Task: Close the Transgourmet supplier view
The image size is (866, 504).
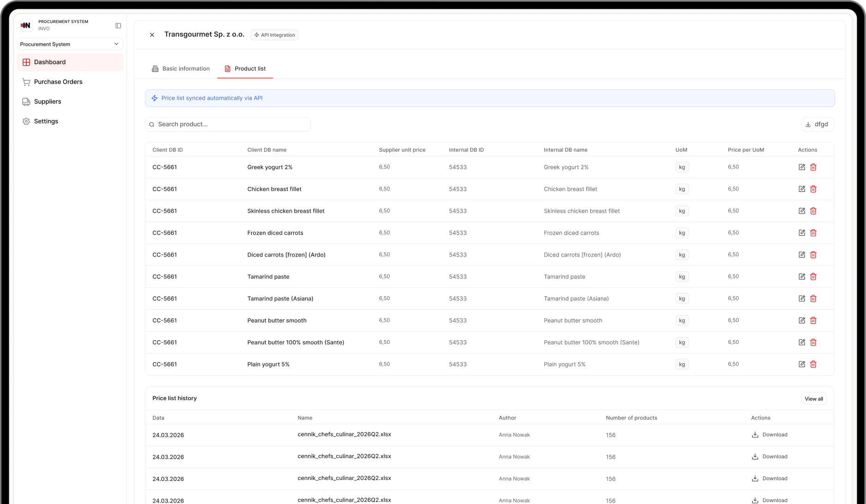Action: (x=152, y=35)
